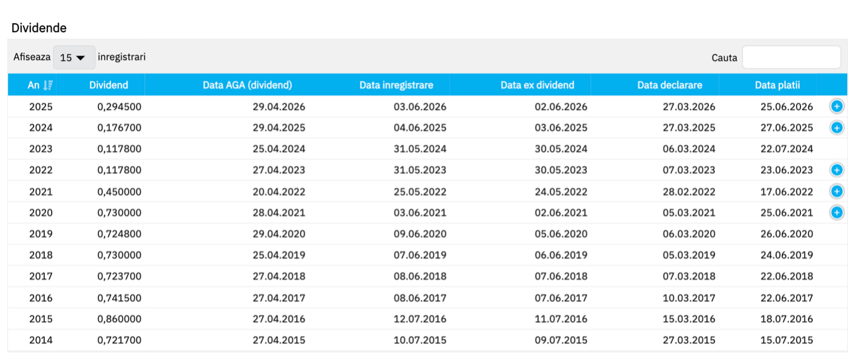The width and height of the screenshot is (868, 354).
Task: Click the declaration date 06.03.2024
Action: (689, 149)
